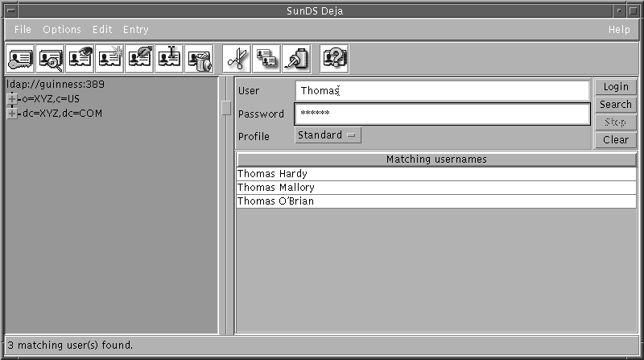The width and height of the screenshot is (644, 360).
Task: Open the Profile Standard dropdown
Action: tap(328, 135)
